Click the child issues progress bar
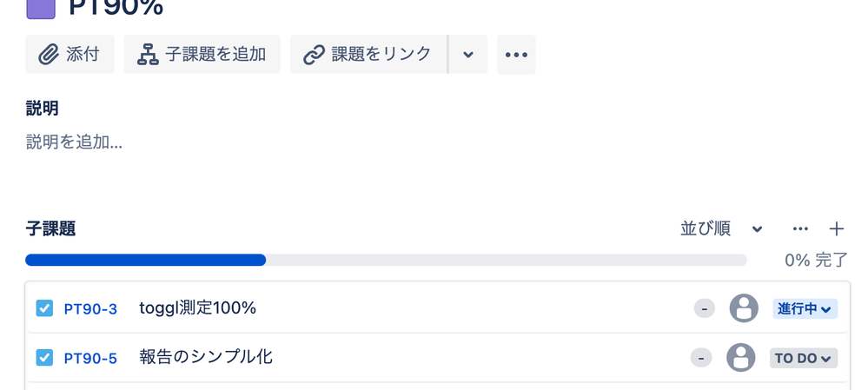This screenshot has width=868, height=390. point(386,260)
